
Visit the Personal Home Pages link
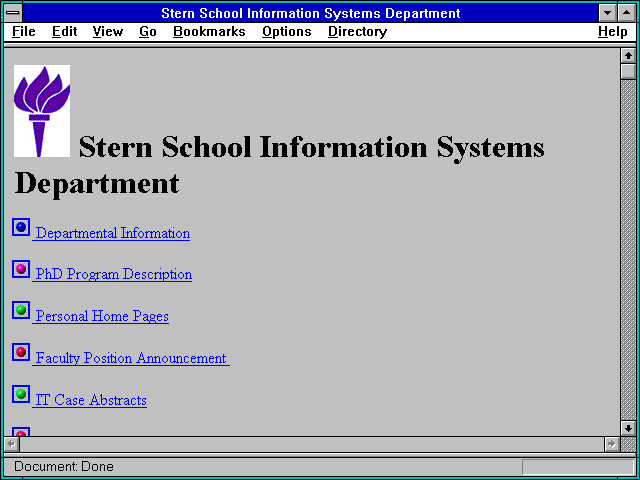[x=102, y=316]
